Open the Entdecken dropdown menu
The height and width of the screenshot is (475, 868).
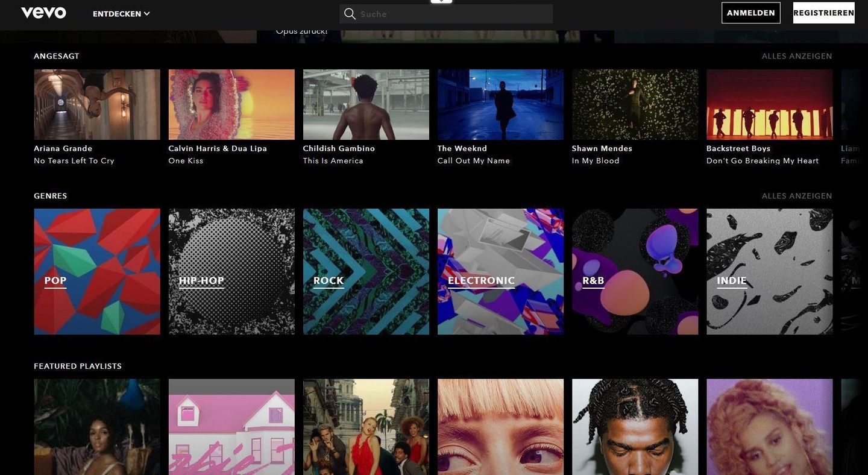pos(121,14)
